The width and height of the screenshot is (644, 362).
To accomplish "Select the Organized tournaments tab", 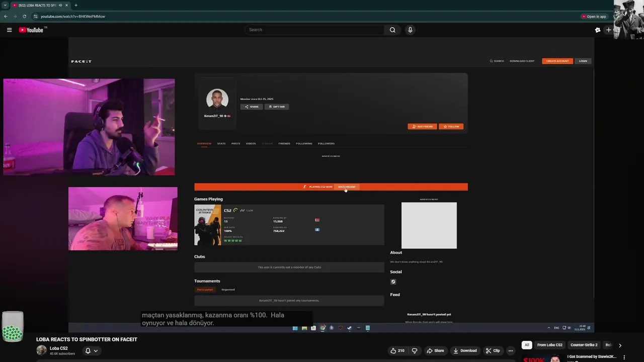I will point(228,290).
